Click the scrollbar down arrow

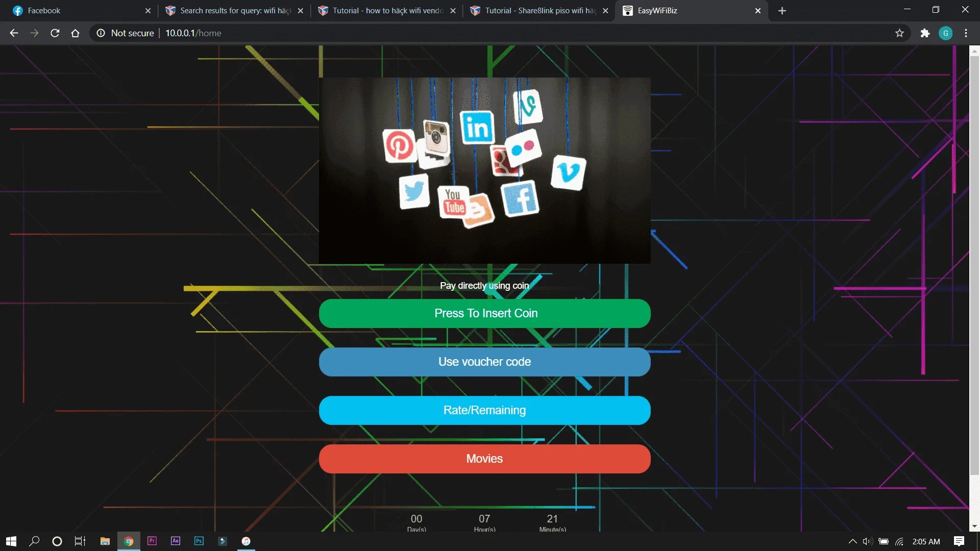[974, 526]
